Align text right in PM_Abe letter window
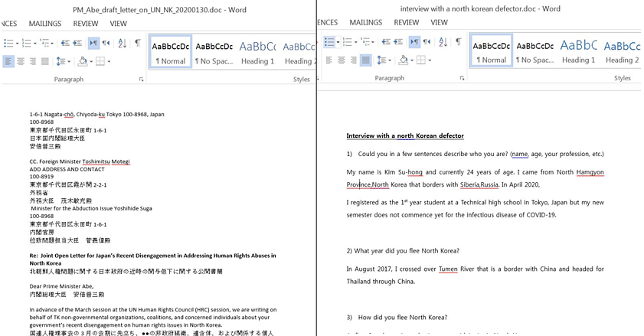Viewport: 644px width, 336px height. (33, 62)
